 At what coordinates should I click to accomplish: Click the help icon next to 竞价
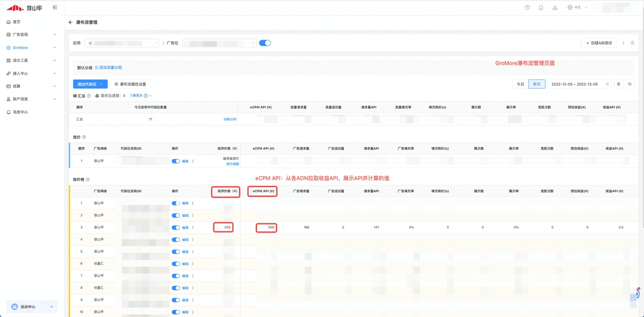84,137
